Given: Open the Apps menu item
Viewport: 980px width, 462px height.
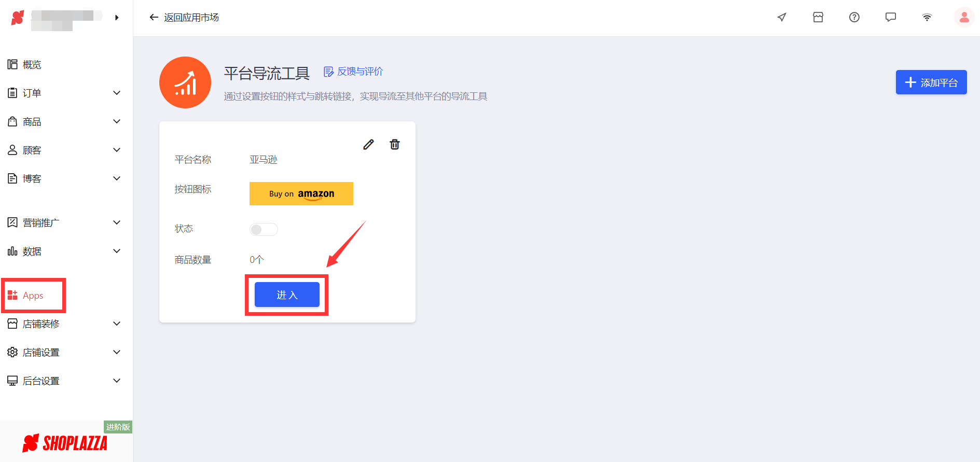Looking at the screenshot, I should point(33,296).
